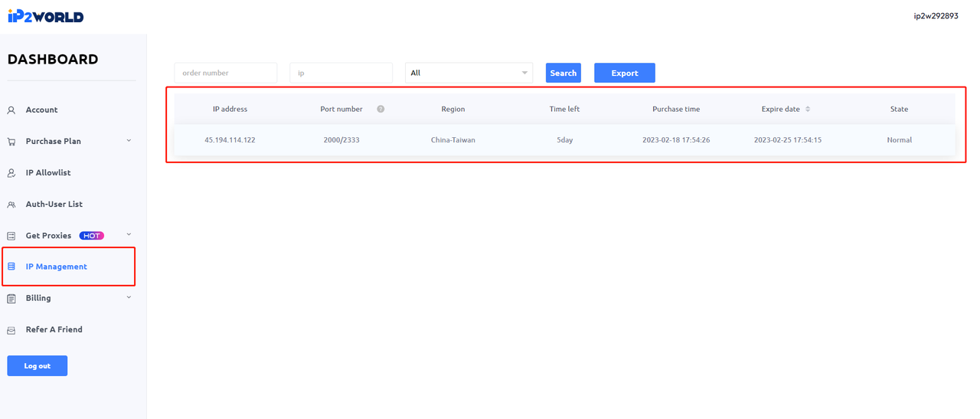Click purchase time 2023-02-18 17:54:26

tap(676, 140)
